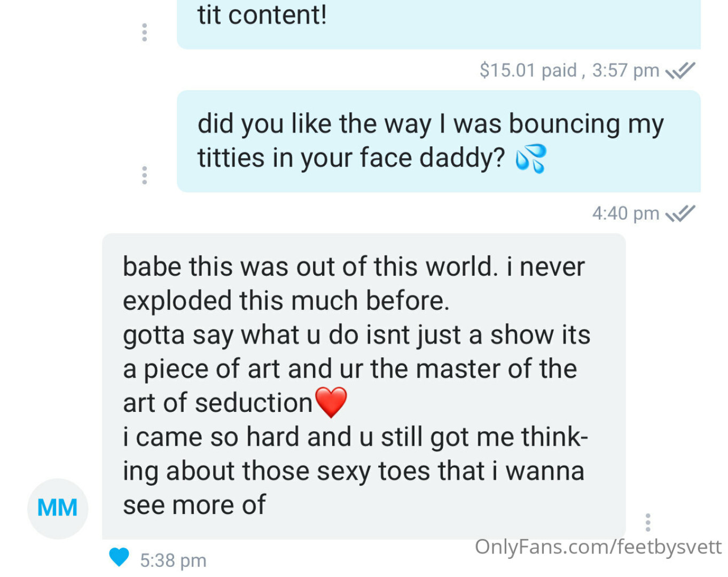
Task: Click the double-check icon beside 4:40 pm
Action: [x=680, y=214]
